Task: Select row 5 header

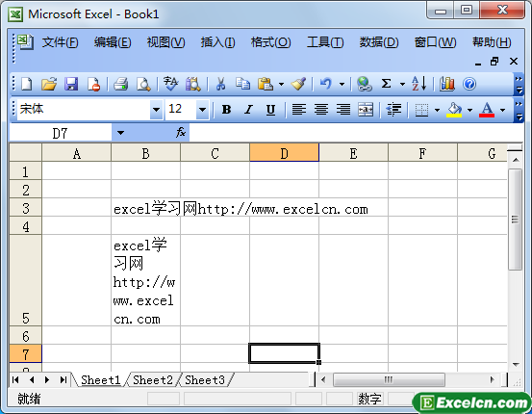Action: [x=25, y=280]
